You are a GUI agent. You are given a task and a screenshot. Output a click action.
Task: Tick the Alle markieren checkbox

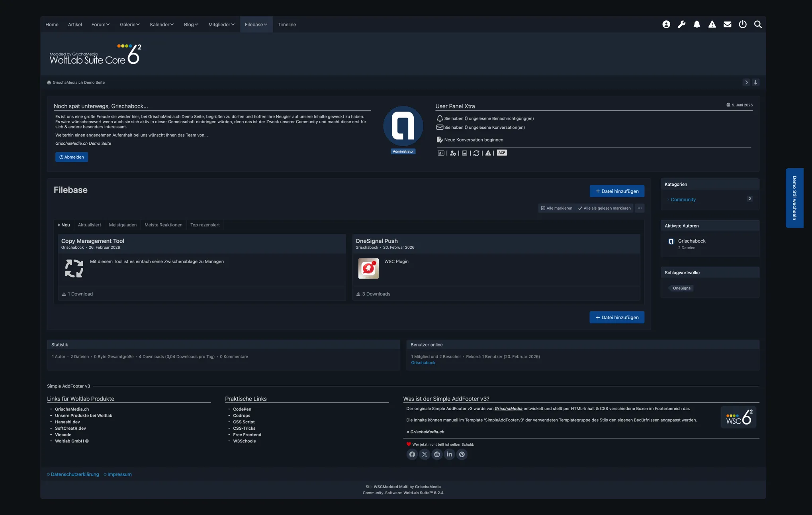(543, 208)
